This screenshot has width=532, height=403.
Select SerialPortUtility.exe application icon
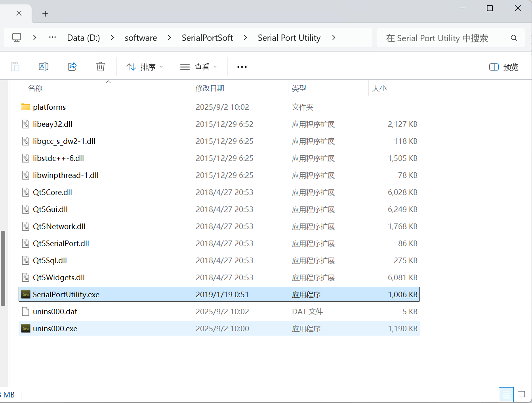26,294
